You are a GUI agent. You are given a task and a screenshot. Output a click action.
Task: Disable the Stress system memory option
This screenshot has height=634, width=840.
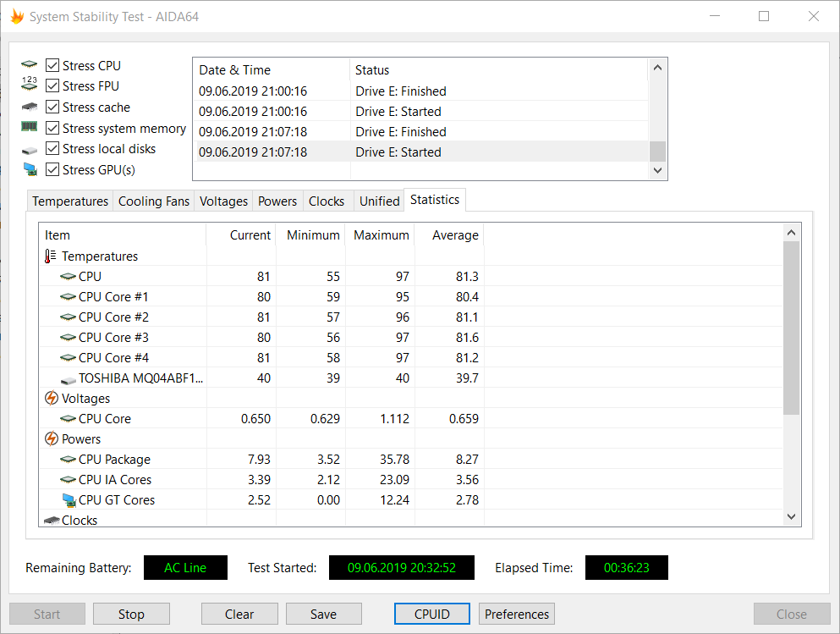pyautogui.click(x=52, y=128)
